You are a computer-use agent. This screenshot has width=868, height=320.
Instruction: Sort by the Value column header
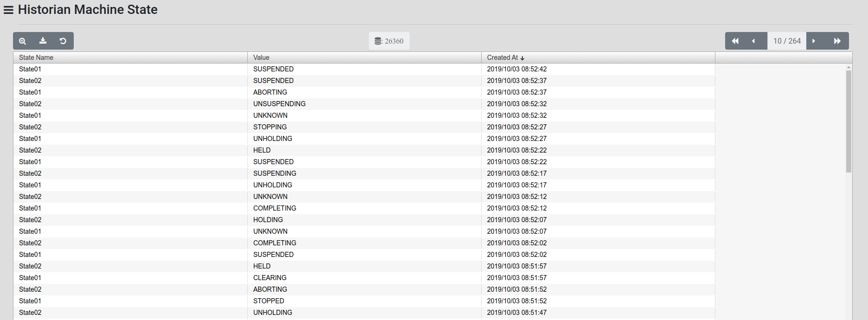[x=261, y=58]
